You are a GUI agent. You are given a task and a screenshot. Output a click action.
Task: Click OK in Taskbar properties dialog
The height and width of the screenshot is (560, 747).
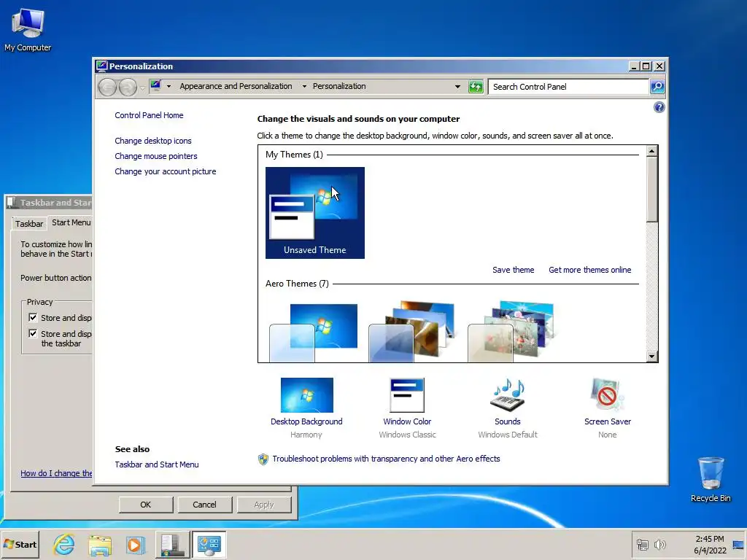146,505
